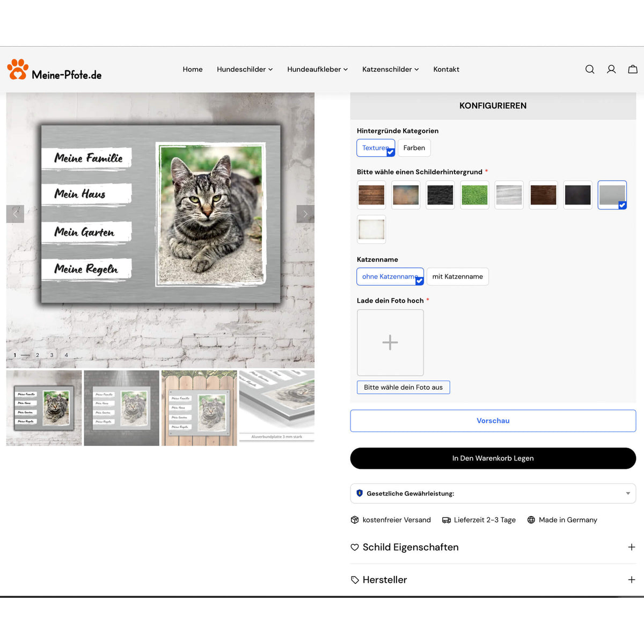Click the kostenfreier Versand package icon
Screen dimensions: 644x644
click(x=355, y=519)
